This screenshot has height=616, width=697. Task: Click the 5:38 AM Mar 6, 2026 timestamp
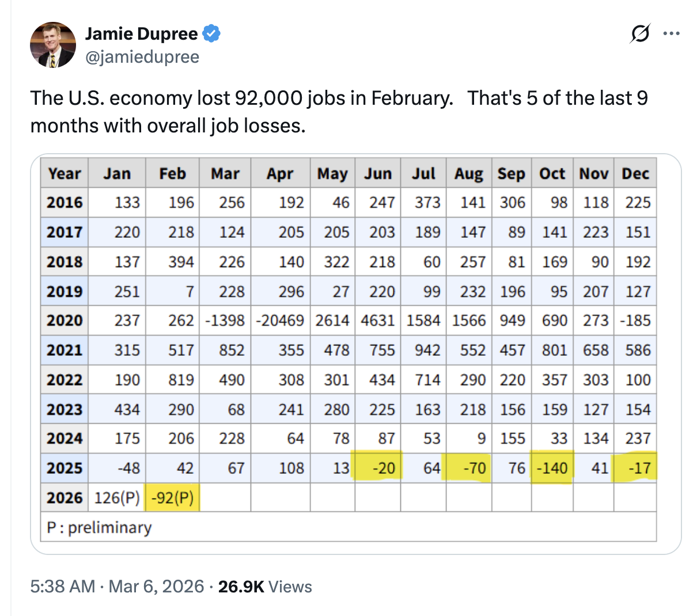tap(117, 587)
